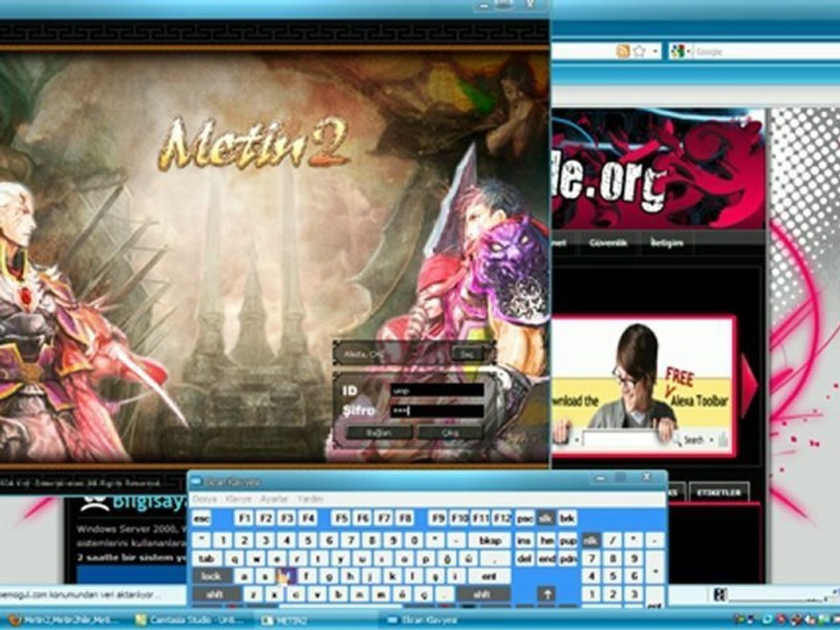Switch to Firefox Metin2 taskbar button
This screenshot has width=840, height=630.
click(x=63, y=619)
